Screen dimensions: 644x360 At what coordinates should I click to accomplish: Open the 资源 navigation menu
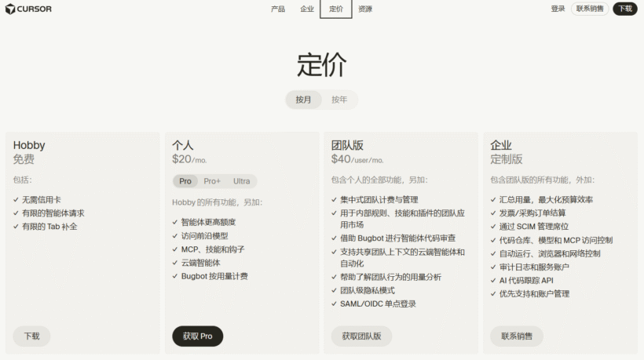[365, 9]
